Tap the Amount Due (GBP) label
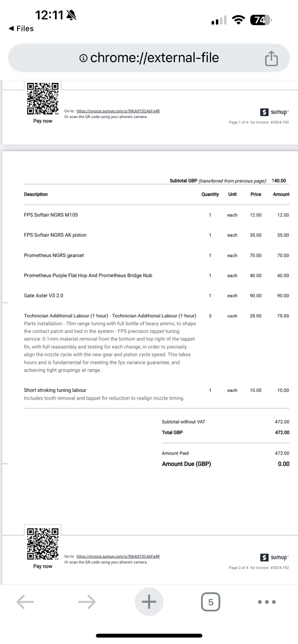 (x=186, y=464)
